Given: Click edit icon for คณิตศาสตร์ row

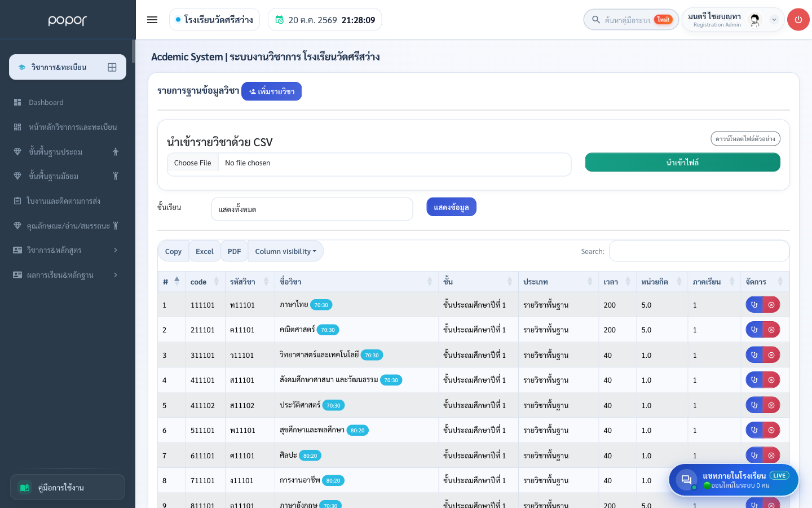Looking at the screenshot, I should coord(754,330).
